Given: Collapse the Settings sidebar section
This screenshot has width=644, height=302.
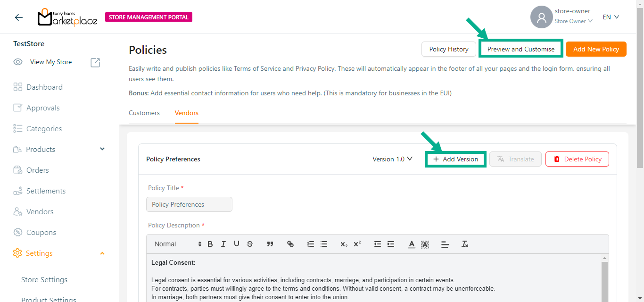Looking at the screenshot, I should point(102,253).
